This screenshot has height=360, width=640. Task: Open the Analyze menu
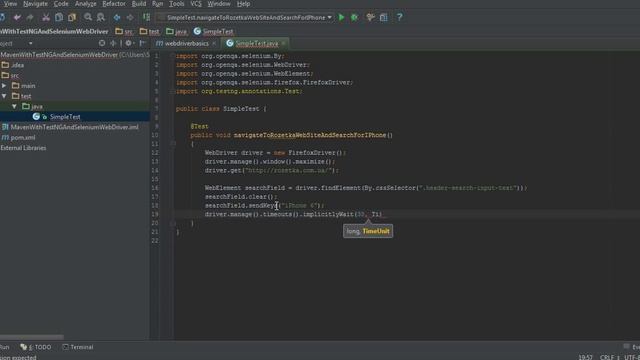click(86, 4)
